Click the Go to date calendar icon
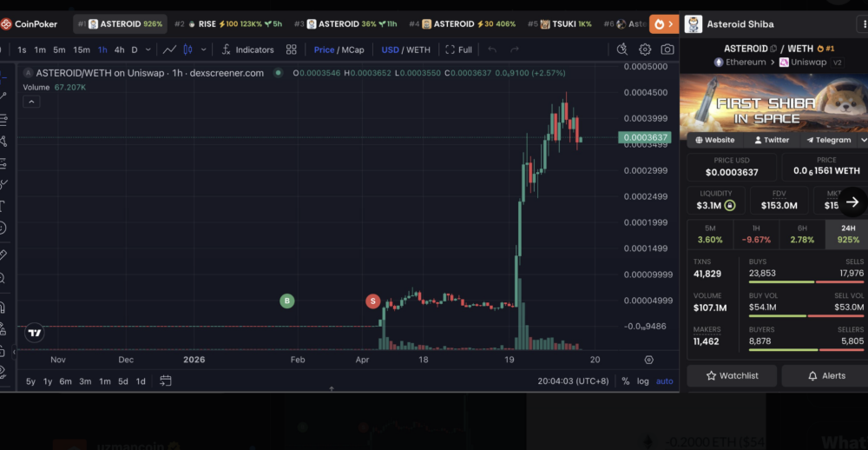 166,381
